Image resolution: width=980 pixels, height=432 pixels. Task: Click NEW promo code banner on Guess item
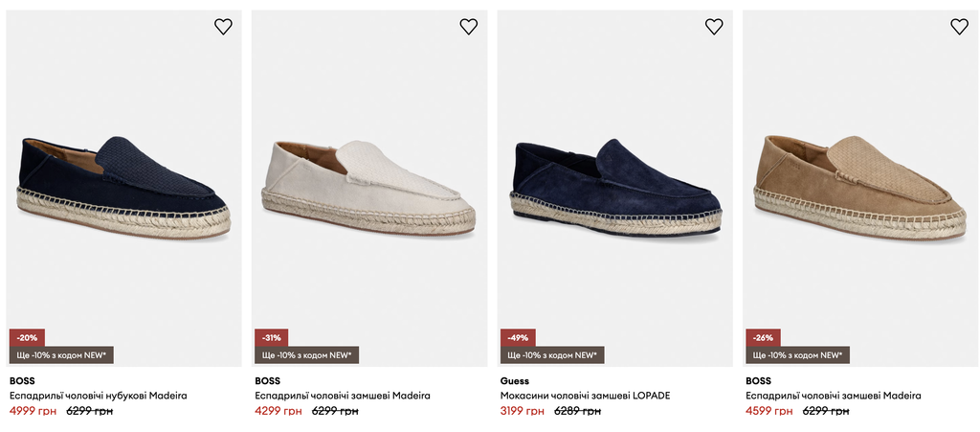pyautogui.click(x=552, y=355)
